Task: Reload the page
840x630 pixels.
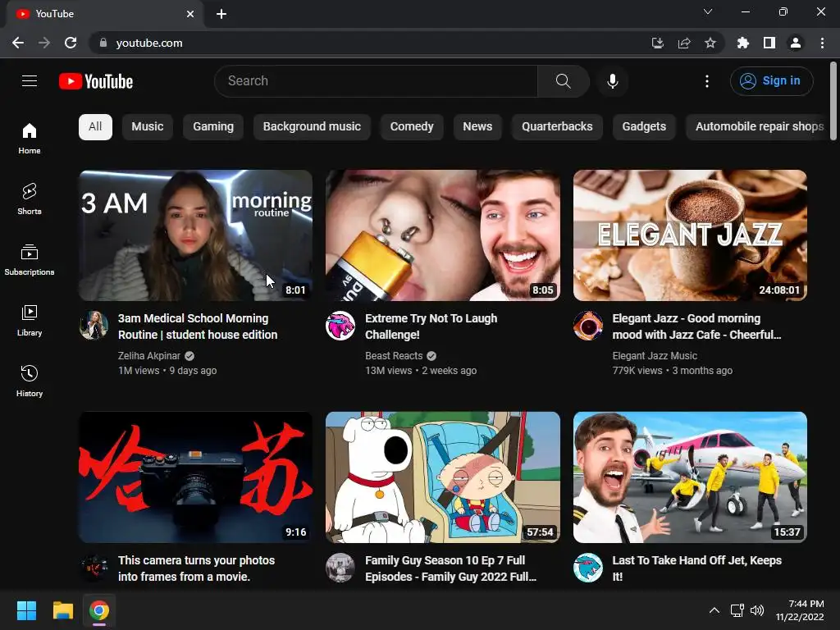Action: 71,43
